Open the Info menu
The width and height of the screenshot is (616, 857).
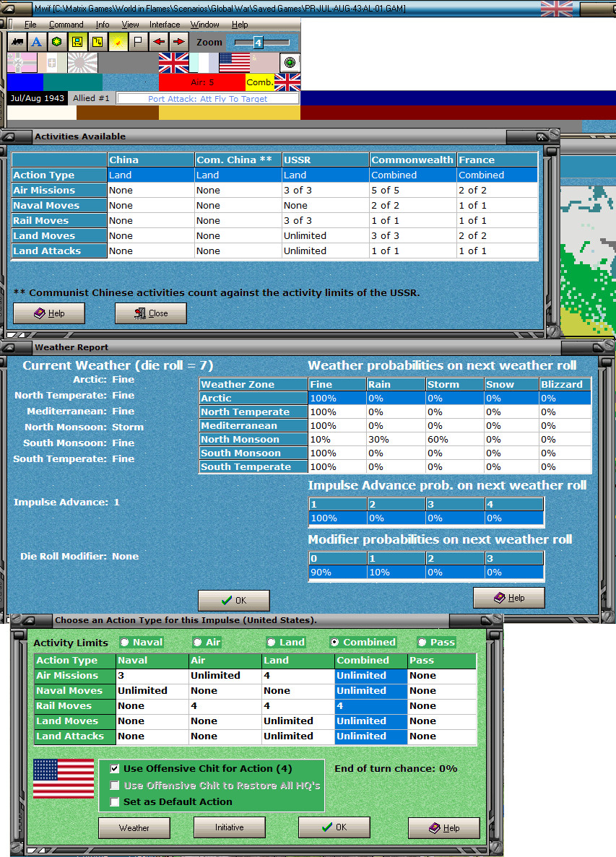103,25
